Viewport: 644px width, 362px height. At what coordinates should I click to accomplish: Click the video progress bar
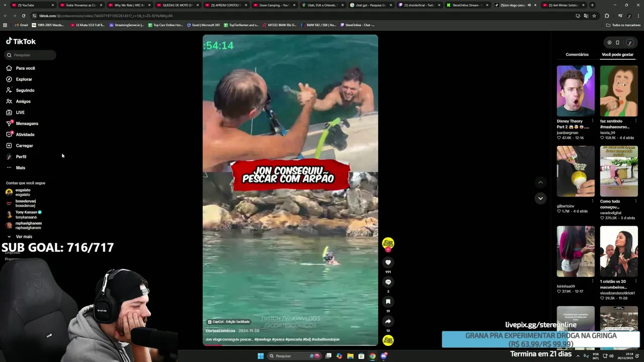[290, 345]
